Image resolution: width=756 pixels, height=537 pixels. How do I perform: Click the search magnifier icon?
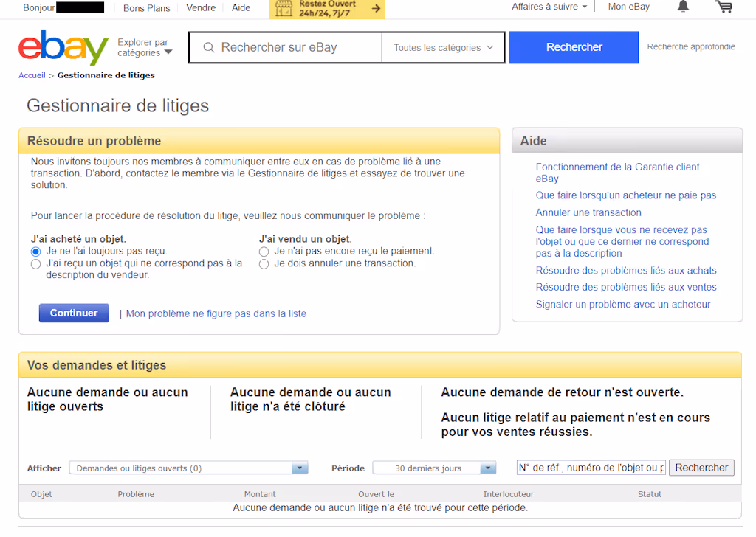[209, 46]
